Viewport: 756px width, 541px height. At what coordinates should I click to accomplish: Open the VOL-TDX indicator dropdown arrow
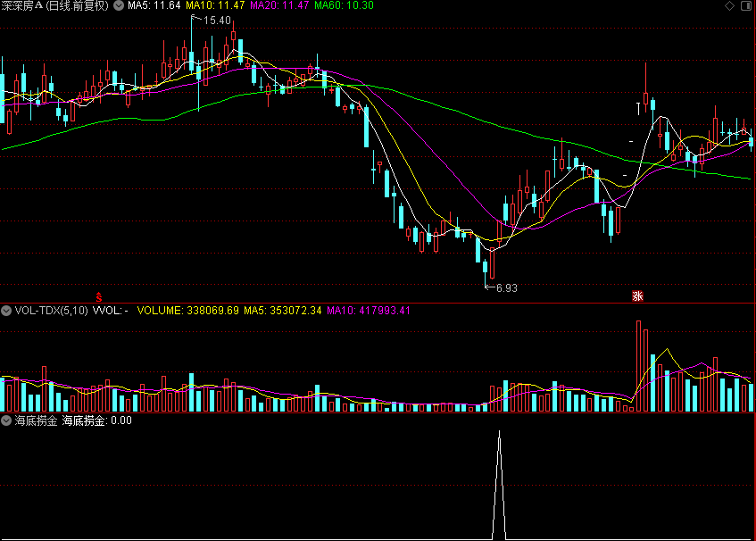[6, 311]
